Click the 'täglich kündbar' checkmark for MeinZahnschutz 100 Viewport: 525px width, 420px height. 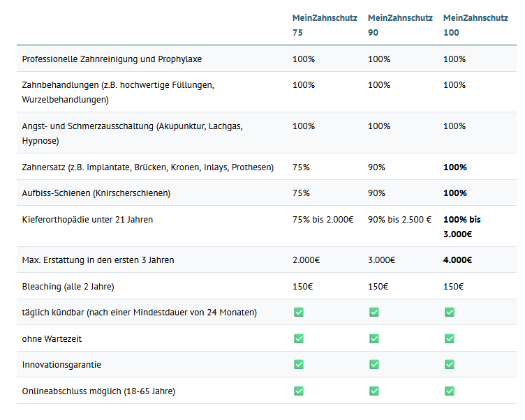coord(450,312)
